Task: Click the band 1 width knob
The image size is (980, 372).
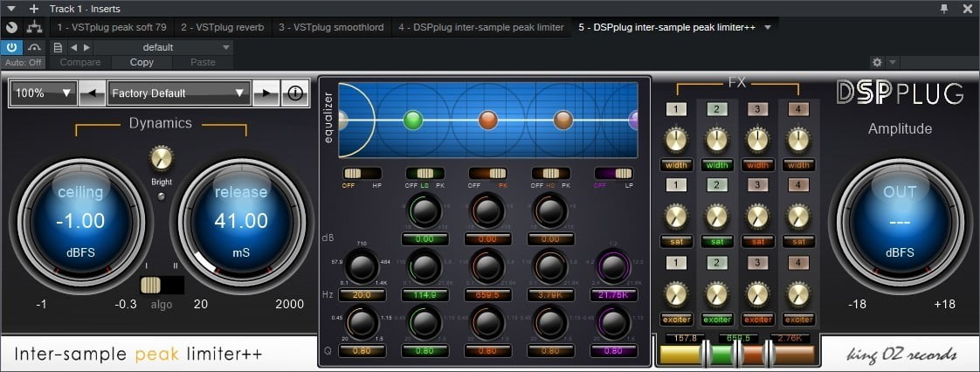Action: (x=676, y=140)
